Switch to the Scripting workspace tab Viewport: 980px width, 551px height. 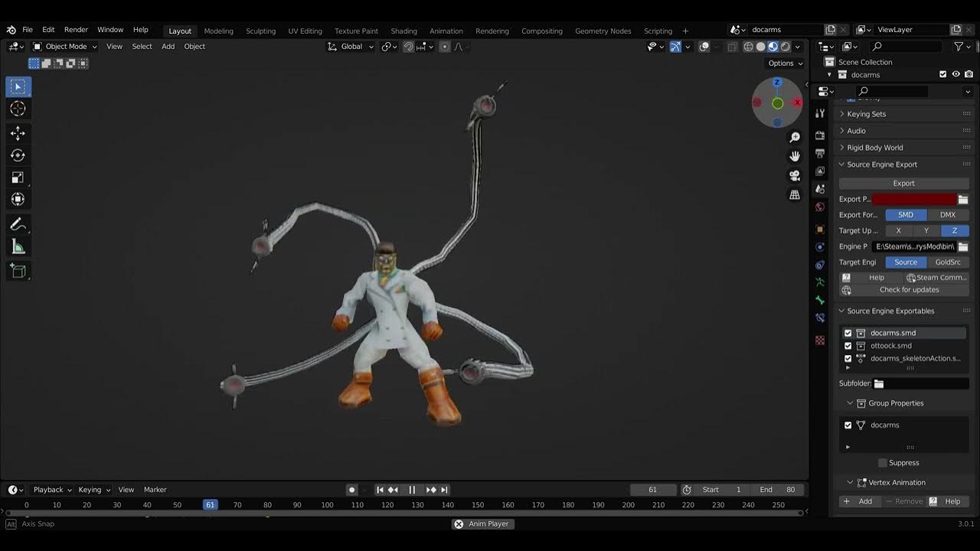click(658, 31)
